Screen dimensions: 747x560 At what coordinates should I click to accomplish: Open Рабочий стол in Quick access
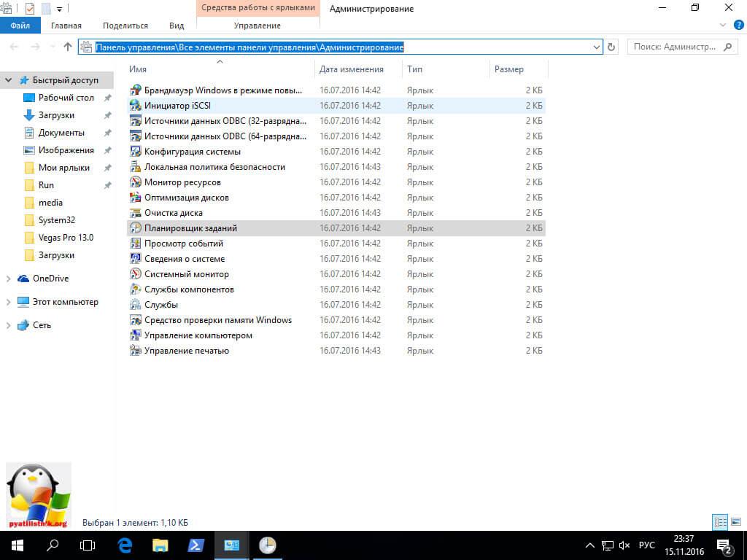[x=66, y=98]
